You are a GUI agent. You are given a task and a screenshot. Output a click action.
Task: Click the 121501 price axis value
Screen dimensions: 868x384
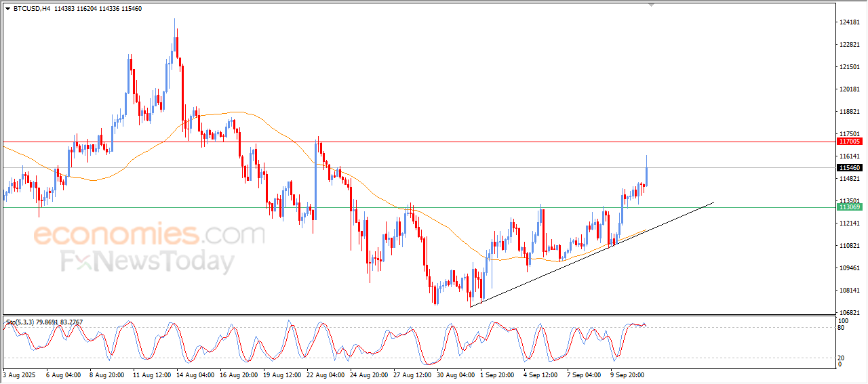coord(850,67)
